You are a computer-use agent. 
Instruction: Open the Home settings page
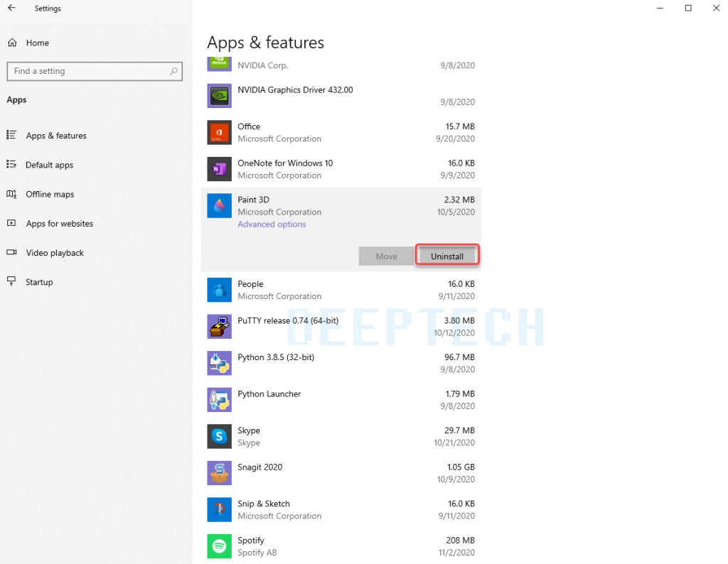(x=38, y=43)
